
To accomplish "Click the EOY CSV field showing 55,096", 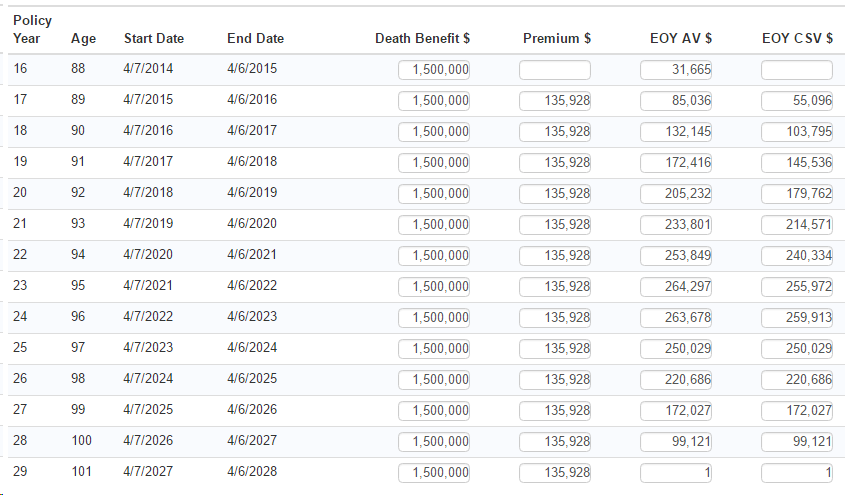I will [x=797, y=101].
